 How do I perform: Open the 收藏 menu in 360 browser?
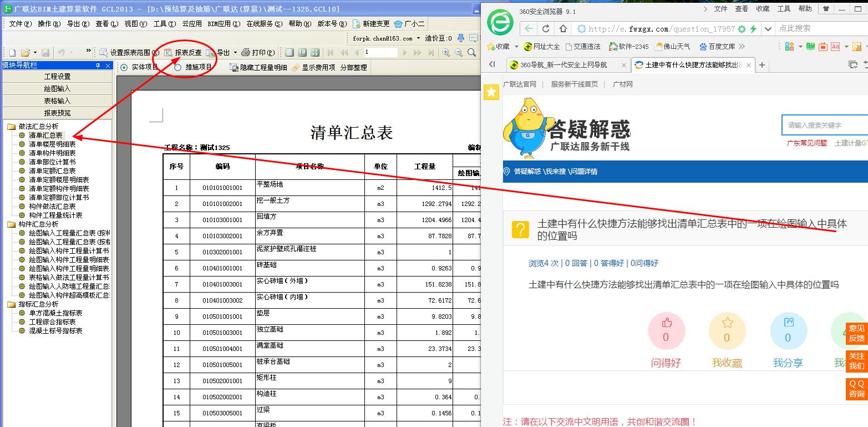click(x=763, y=9)
